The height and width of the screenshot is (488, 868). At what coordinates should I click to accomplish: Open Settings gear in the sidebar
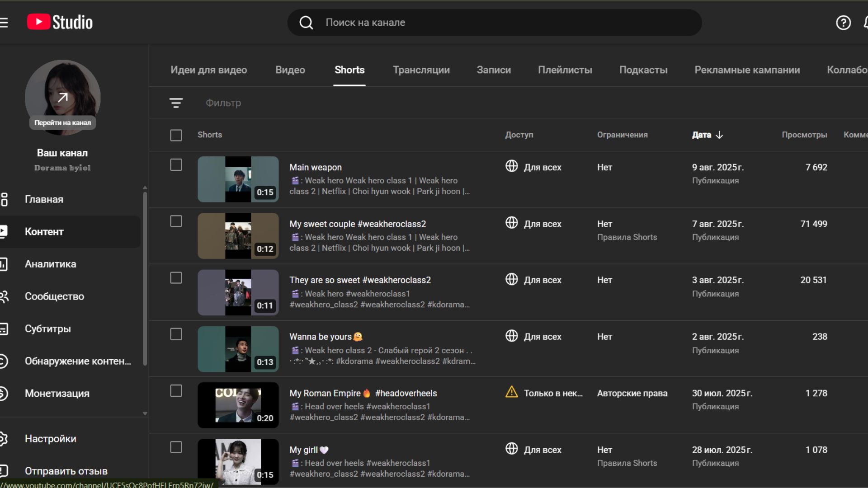50,439
